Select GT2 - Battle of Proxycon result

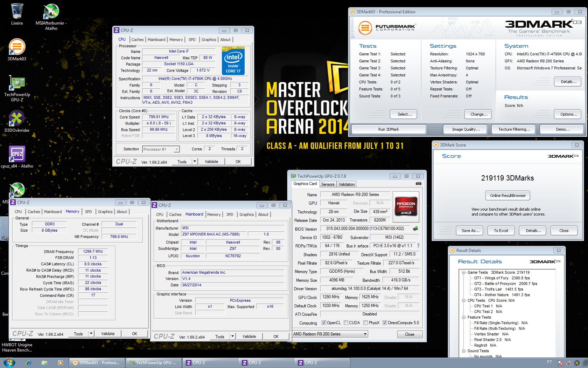tap(505, 284)
